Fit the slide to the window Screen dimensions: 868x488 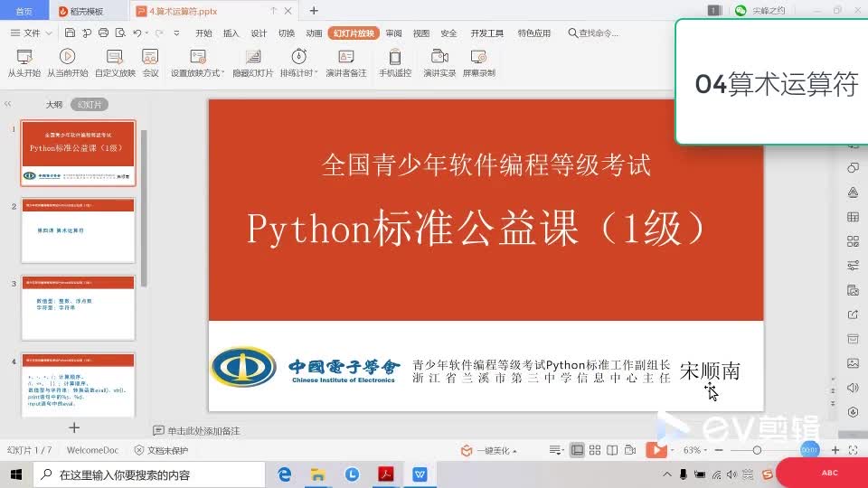coord(853,450)
